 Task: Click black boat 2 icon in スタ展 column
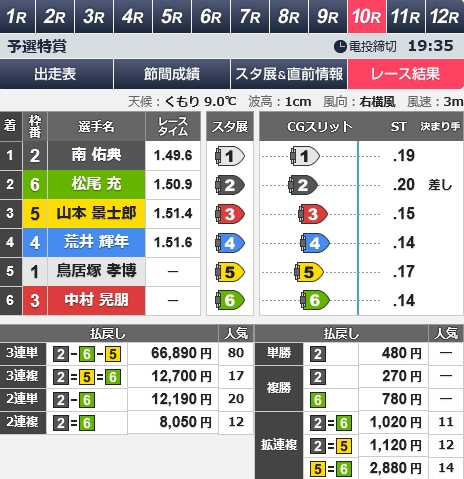coord(230,185)
